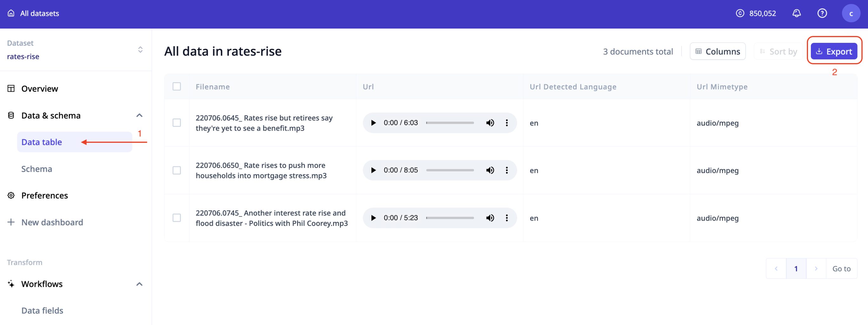Open the Sort by dropdown
The image size is (868, 325).
778,51
